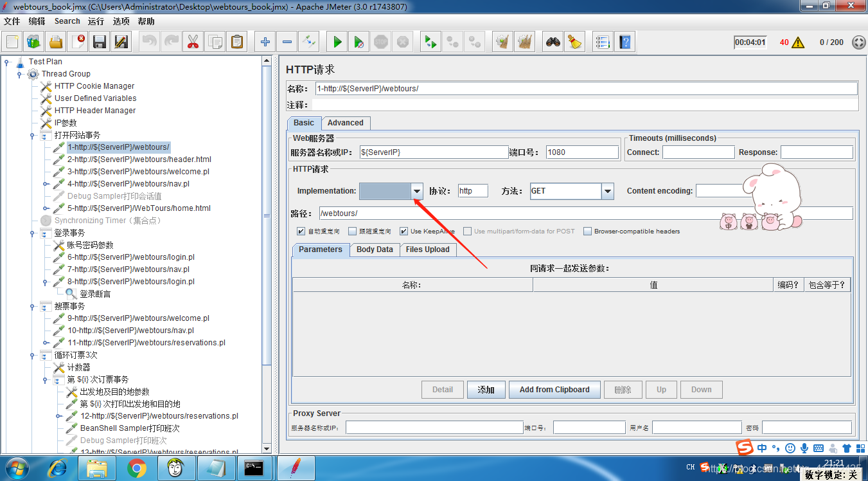
Task: Click the 服务器名称或IP field with ${ServerIP}
Action: [434, 152]
